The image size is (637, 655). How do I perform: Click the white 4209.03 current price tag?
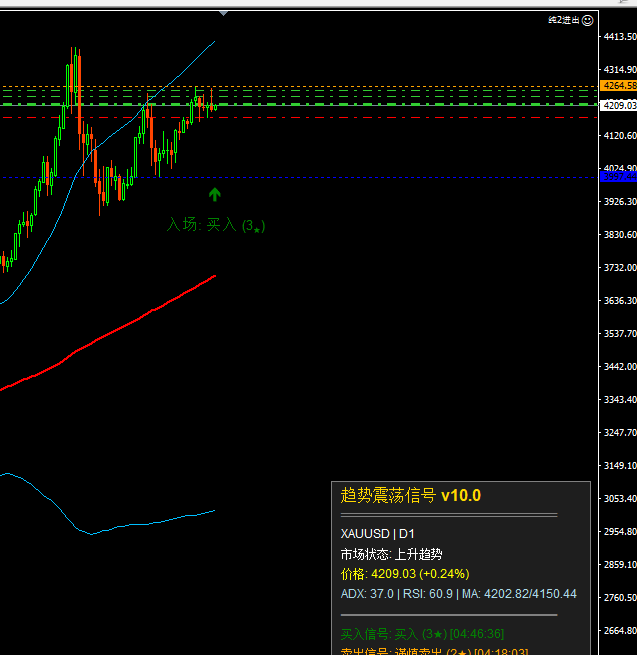[618, 105]
